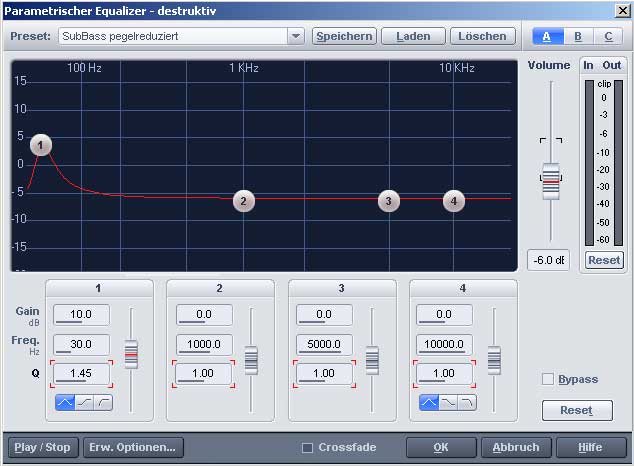The image size is (634, 466).
Task: Open Erw. Optionen advanced options
Action: click(x=134, y=447)
